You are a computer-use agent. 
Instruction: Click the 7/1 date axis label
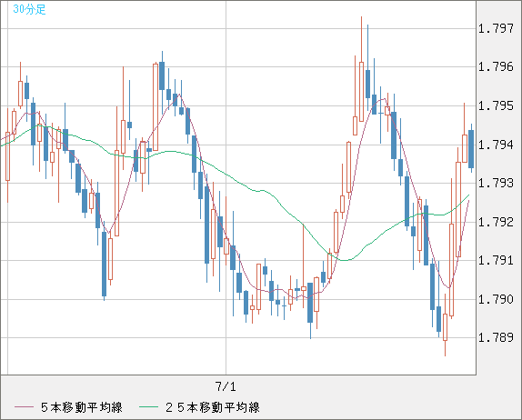pyautogui.click(x=226, y=386)
